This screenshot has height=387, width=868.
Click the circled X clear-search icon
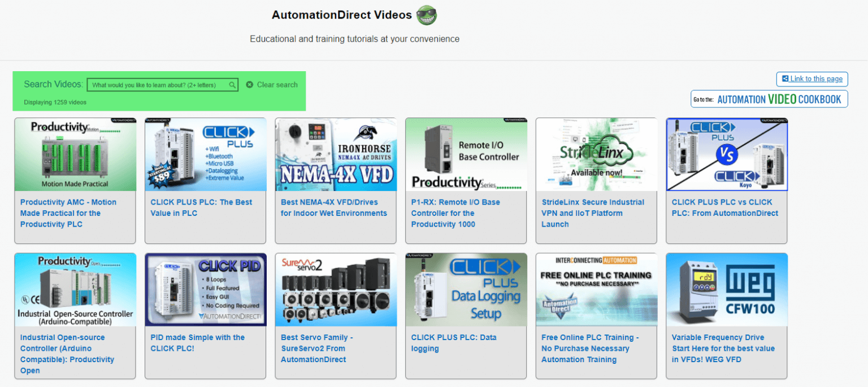click(250, 85)
